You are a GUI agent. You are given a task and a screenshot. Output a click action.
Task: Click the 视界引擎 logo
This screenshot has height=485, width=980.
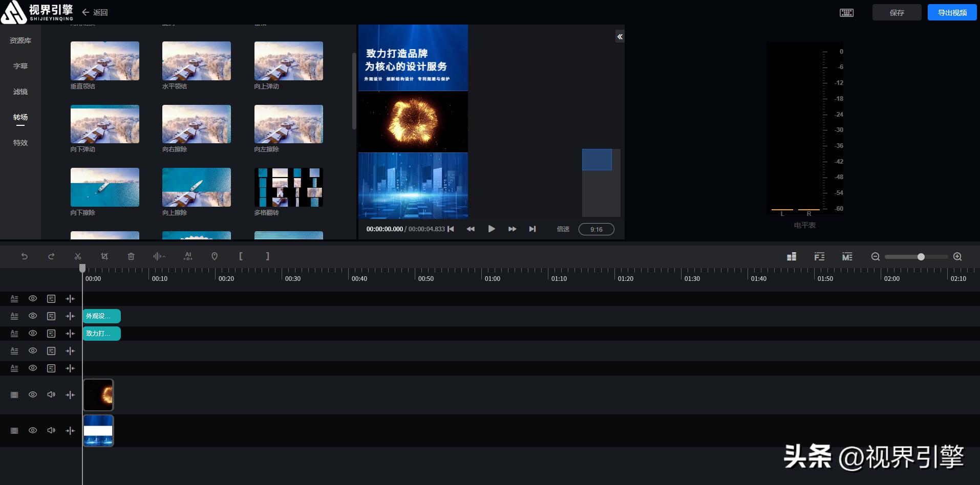tap(37, 12)
